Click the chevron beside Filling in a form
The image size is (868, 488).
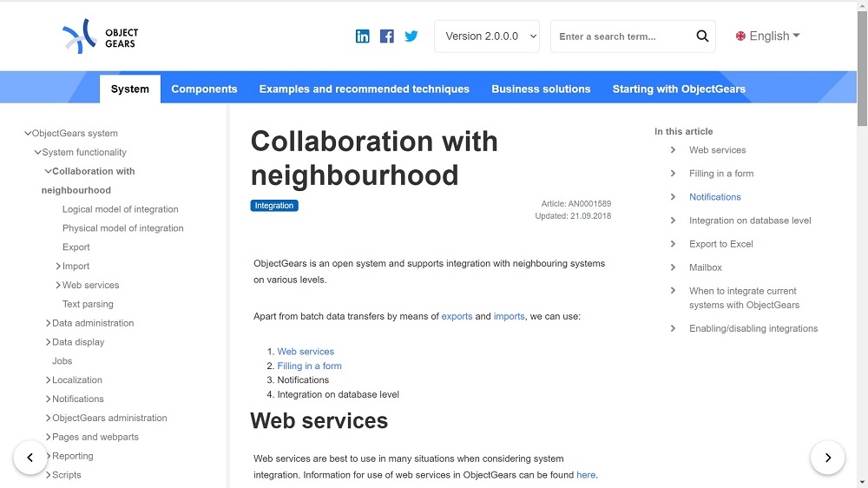[674, 174]
